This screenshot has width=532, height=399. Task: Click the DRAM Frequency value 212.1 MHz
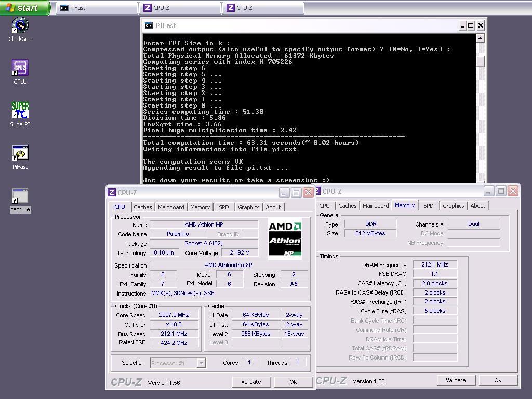coord(435,264)
